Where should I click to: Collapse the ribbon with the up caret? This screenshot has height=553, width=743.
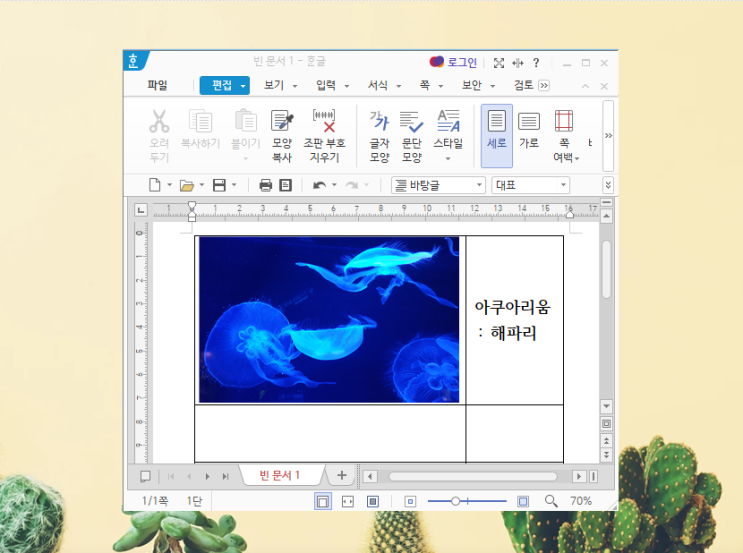585,86
